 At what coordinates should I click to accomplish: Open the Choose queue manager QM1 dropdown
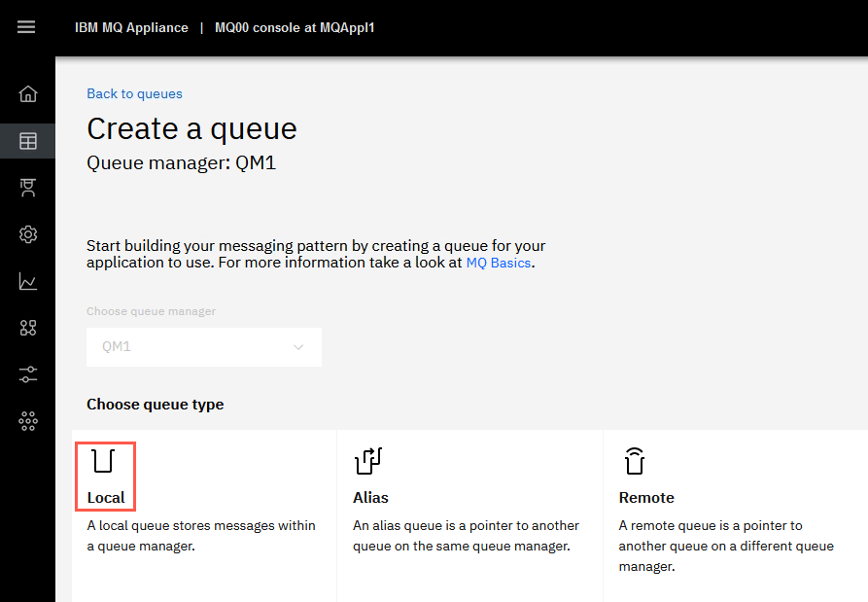point(204,346)
